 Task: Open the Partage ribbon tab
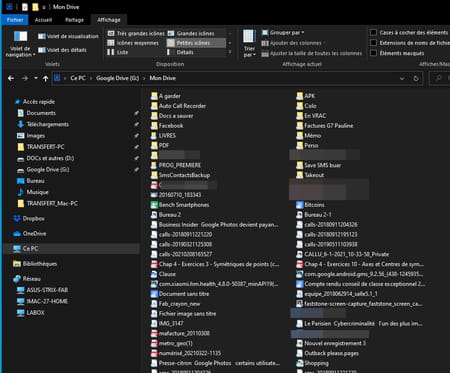click(74, 20)
